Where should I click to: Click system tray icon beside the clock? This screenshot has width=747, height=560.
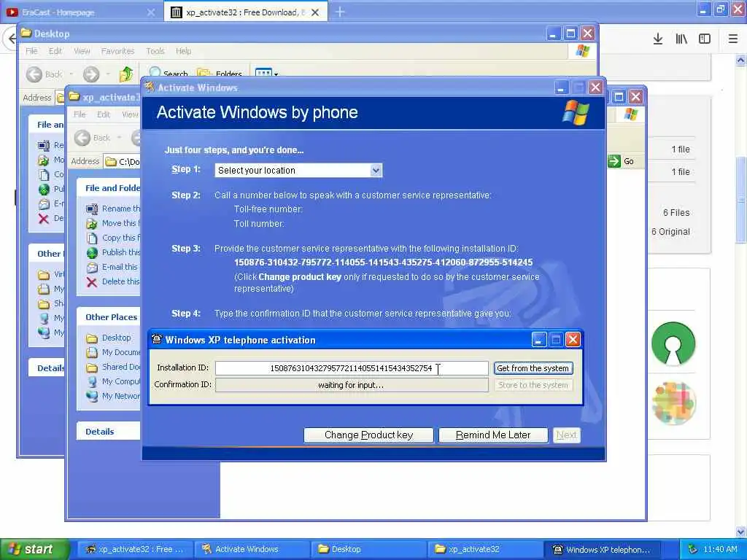tap(693, 549)
